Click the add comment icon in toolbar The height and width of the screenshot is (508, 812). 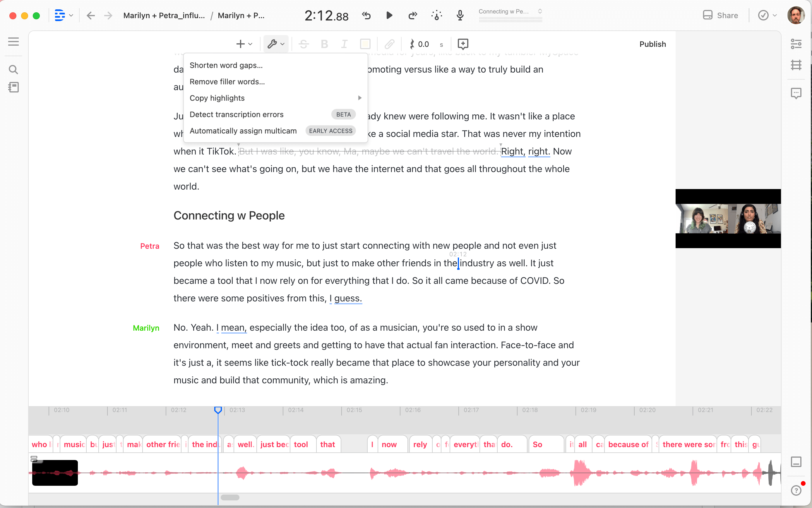point(463,44)
